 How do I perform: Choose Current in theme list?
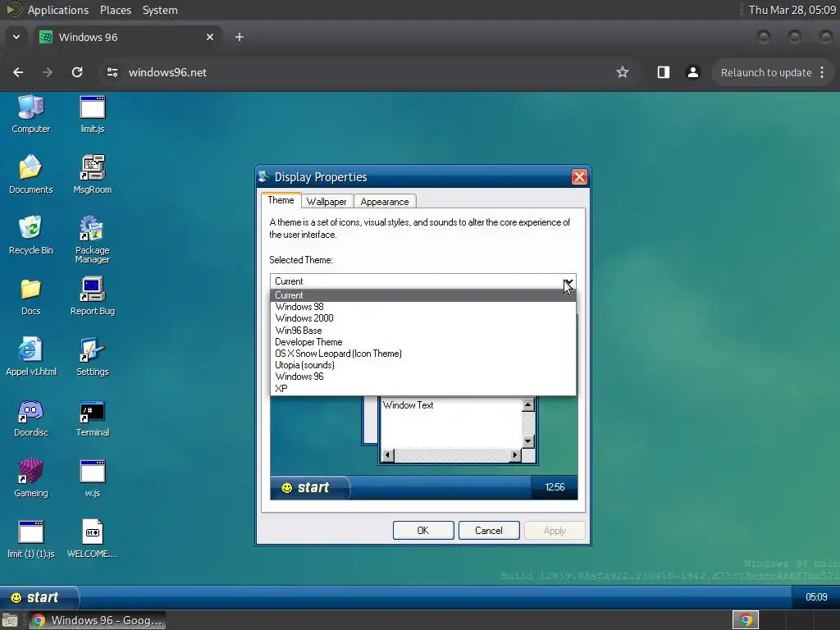pos(423,295)
